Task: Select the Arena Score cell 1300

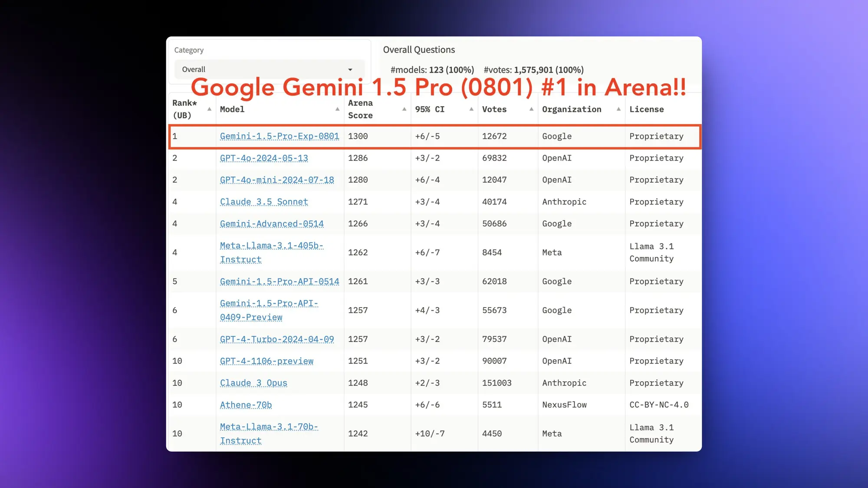Action: [358, 136]
